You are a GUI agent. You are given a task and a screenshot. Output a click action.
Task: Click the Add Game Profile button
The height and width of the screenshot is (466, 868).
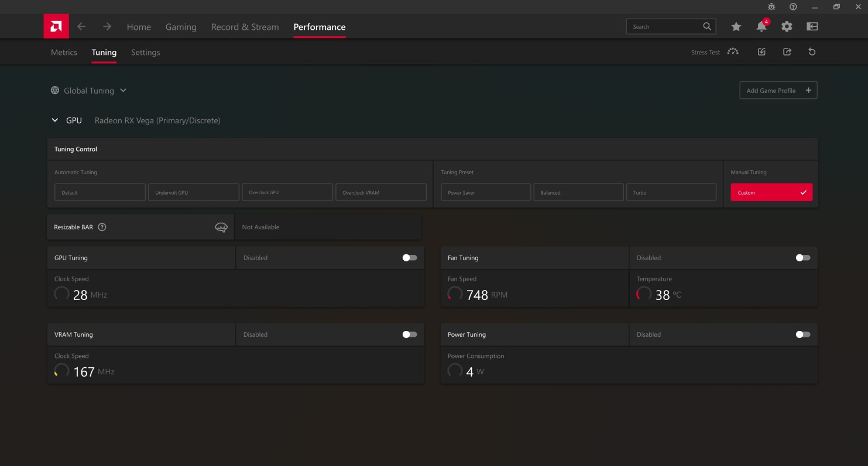click(778, 91)
